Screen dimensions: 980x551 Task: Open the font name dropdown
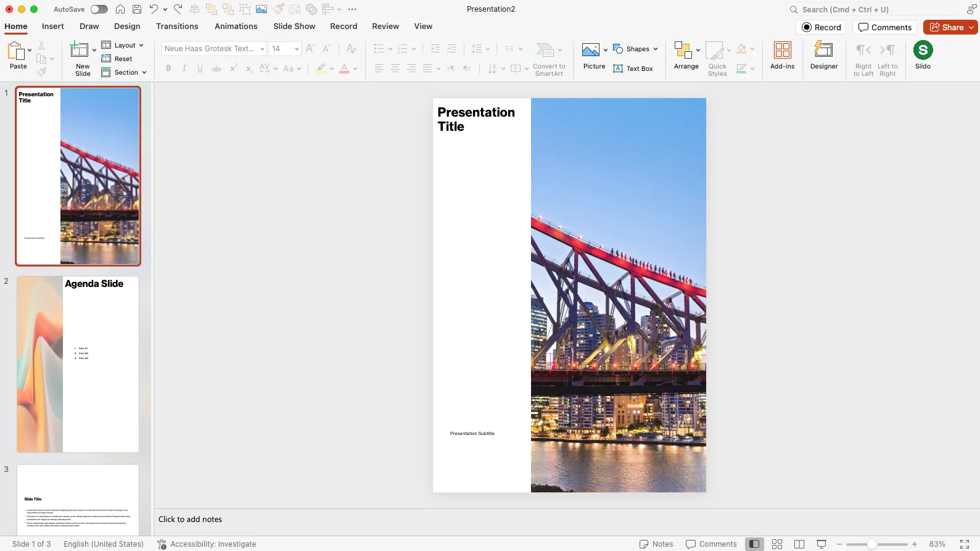[x=262, y=49]
